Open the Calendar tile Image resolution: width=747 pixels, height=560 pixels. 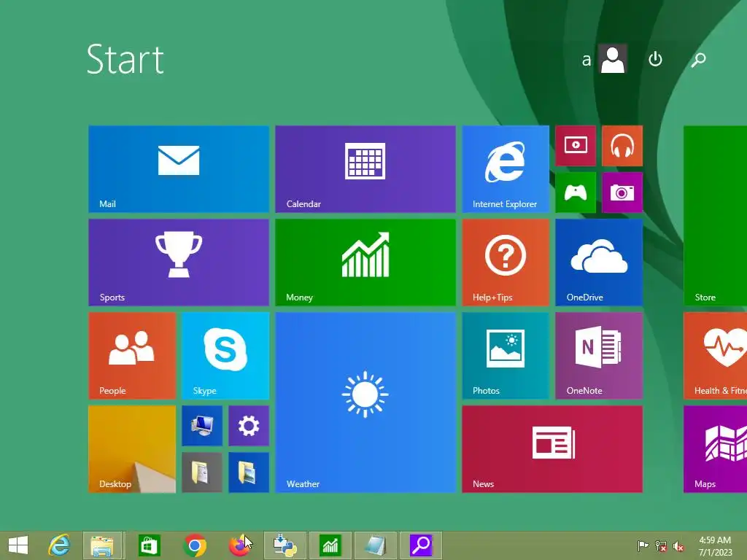[x=365, y=169]
